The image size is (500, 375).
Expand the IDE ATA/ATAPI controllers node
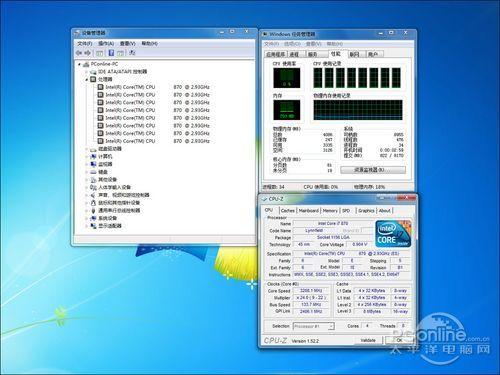coord(87,72)
